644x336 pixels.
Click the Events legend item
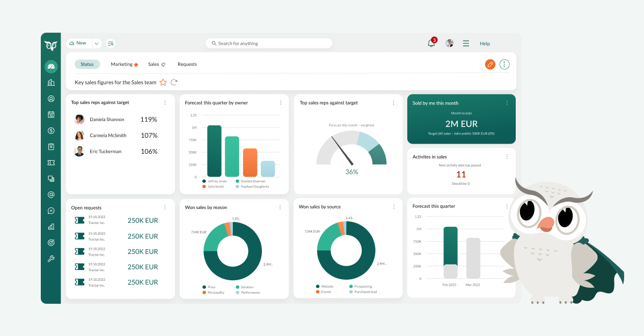pyautogui.click(x=324, y=292)
